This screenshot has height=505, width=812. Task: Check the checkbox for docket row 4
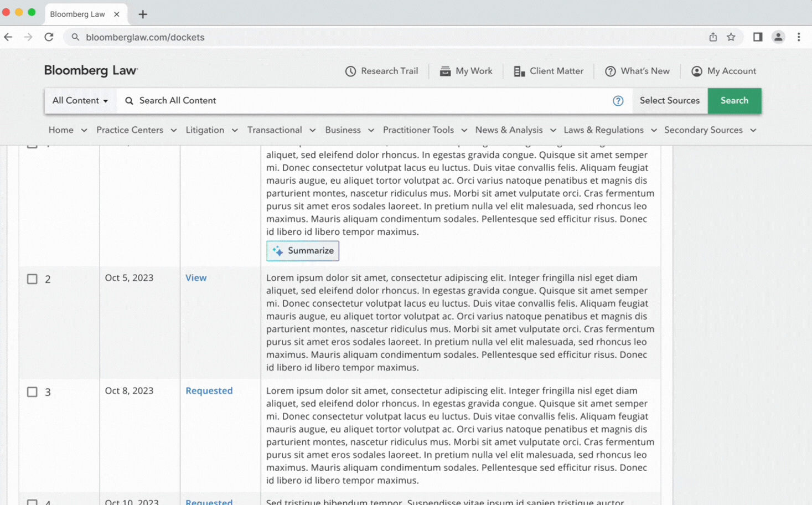pyautogui.click(x=32, y=501)
